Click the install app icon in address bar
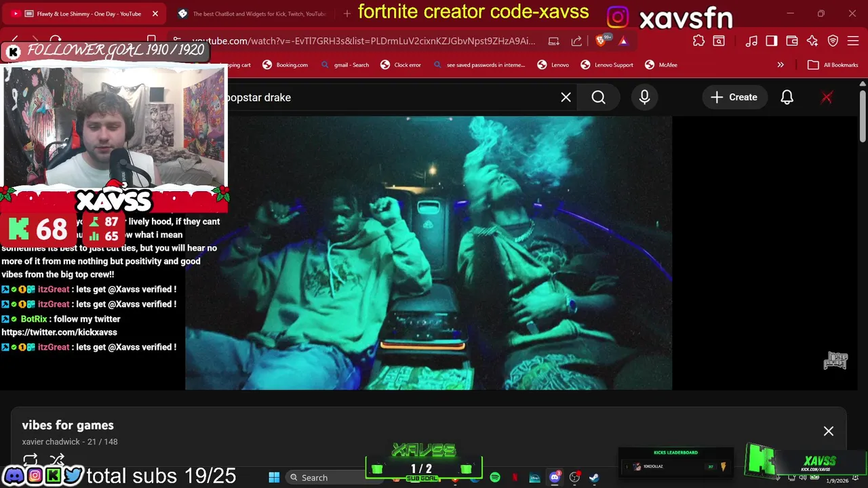Viewport: 868px width, 488px height. pyautogui.click(x=553, y=41)
